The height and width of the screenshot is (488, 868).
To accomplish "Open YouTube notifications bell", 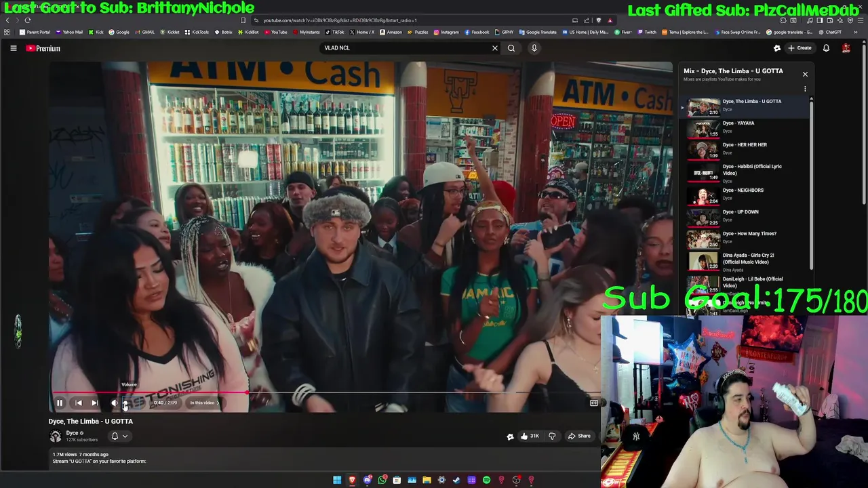I will point(826,48).
